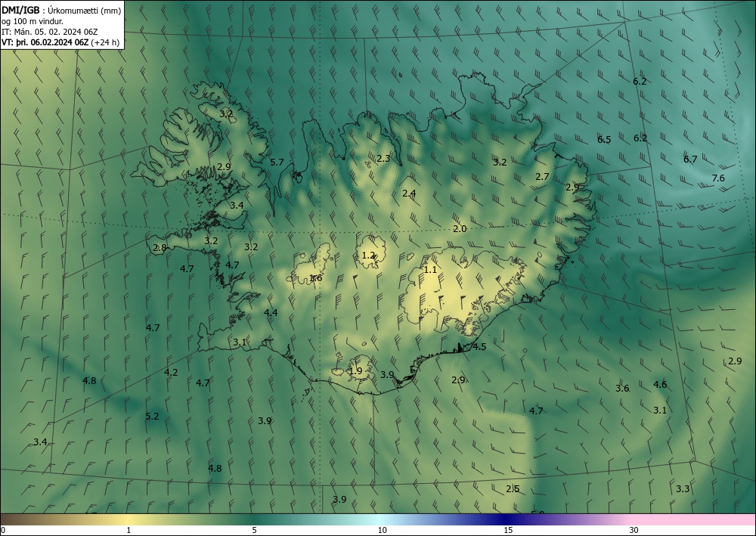Click the map value 6.5

point(604,140)
